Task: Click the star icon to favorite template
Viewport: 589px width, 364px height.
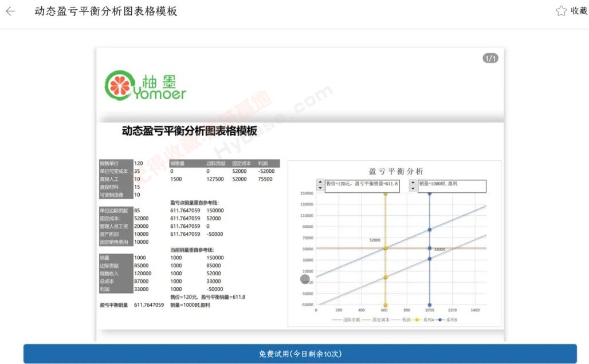Action: coord(561,10)
